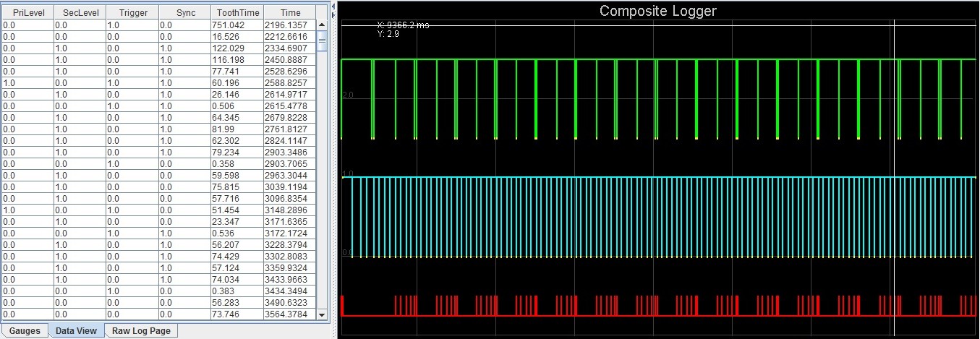Select the ToothTime cell 0.506

pyautogui.click(x=237, y=106)
